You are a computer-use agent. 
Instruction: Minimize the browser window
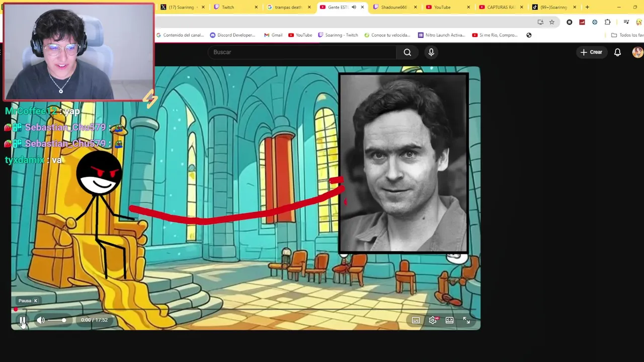click(619, 7)
